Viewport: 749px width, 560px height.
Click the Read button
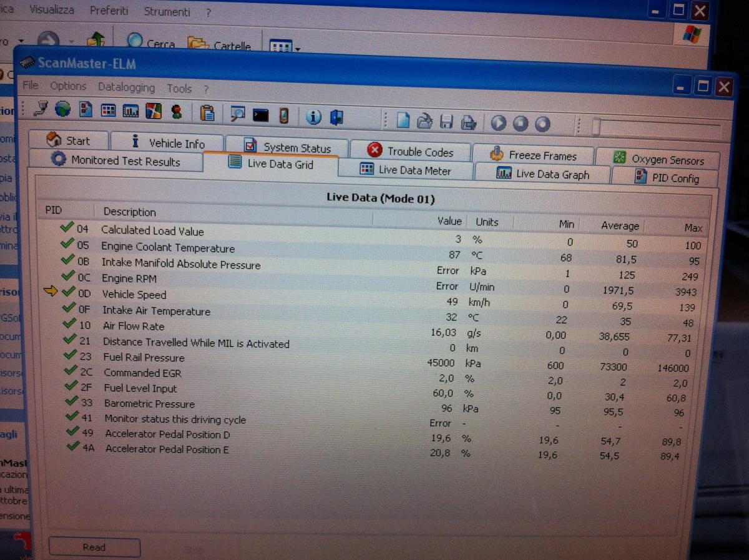click(x=94, y=547)
